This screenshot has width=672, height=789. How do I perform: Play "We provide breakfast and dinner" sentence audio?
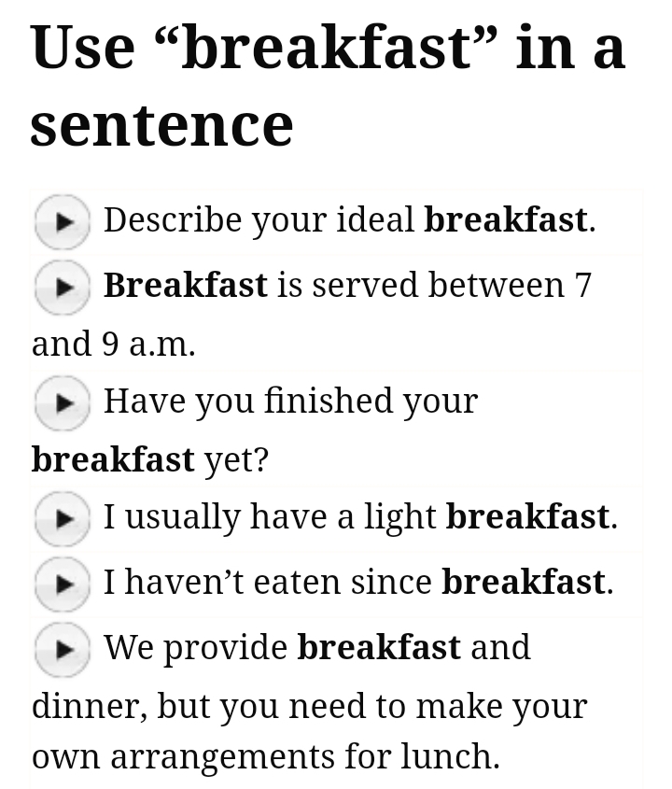[x=63, y=649]
